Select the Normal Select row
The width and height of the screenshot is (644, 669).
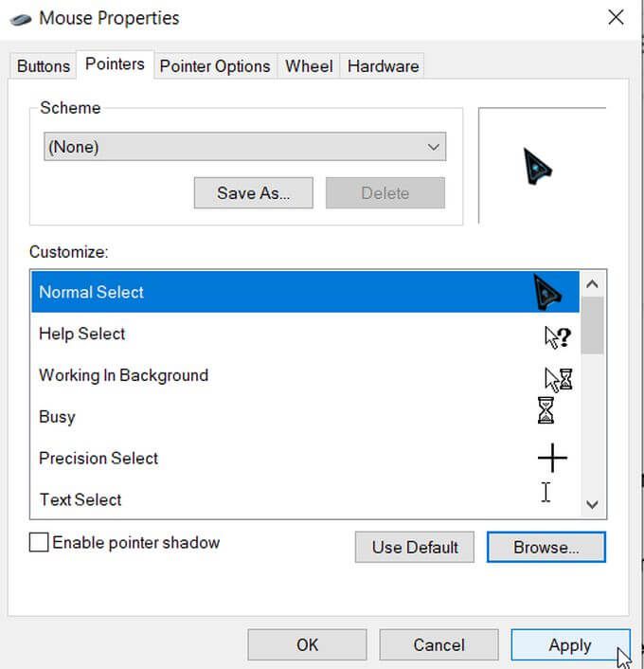click(305, 292)
